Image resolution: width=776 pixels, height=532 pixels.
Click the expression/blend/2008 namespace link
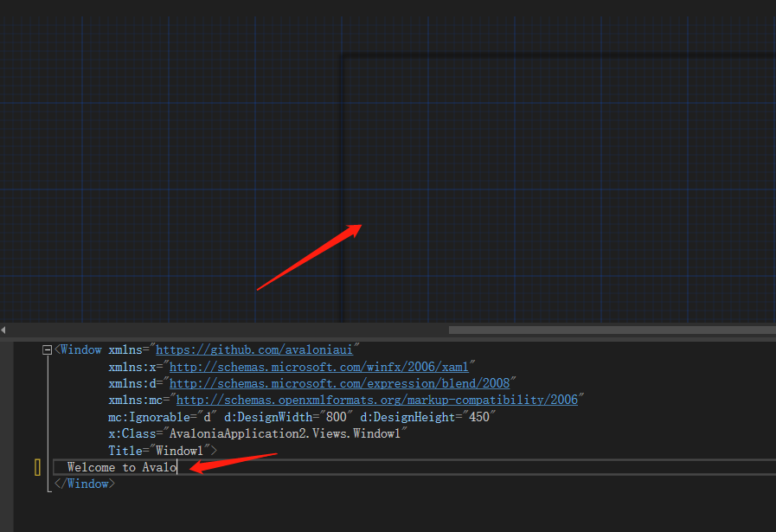(x=341, y=382)
